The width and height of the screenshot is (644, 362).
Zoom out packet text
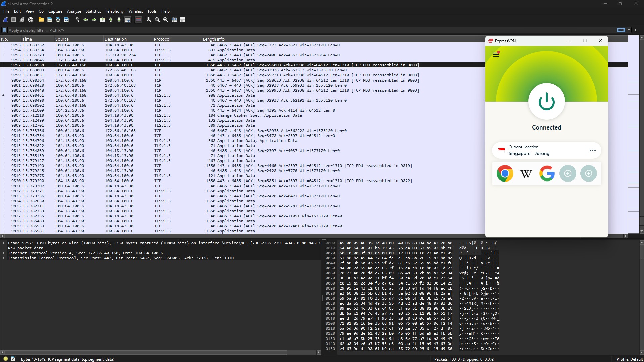tap(157, 20)
